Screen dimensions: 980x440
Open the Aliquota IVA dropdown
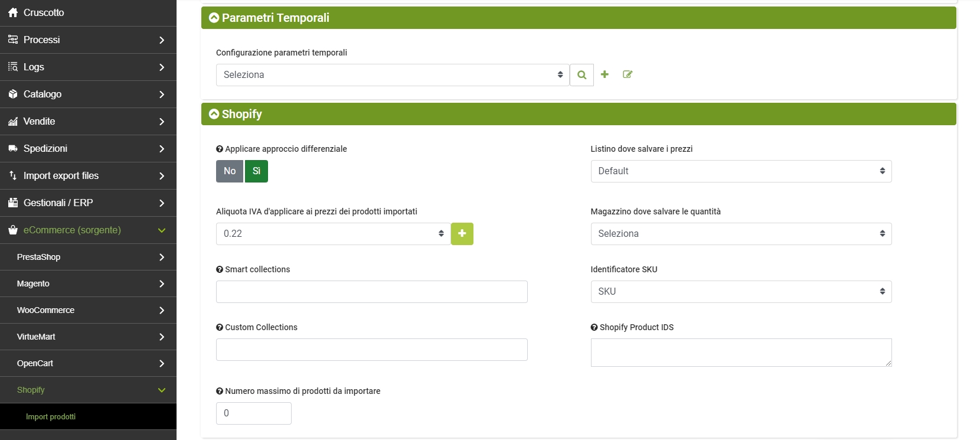pos(332,234)
